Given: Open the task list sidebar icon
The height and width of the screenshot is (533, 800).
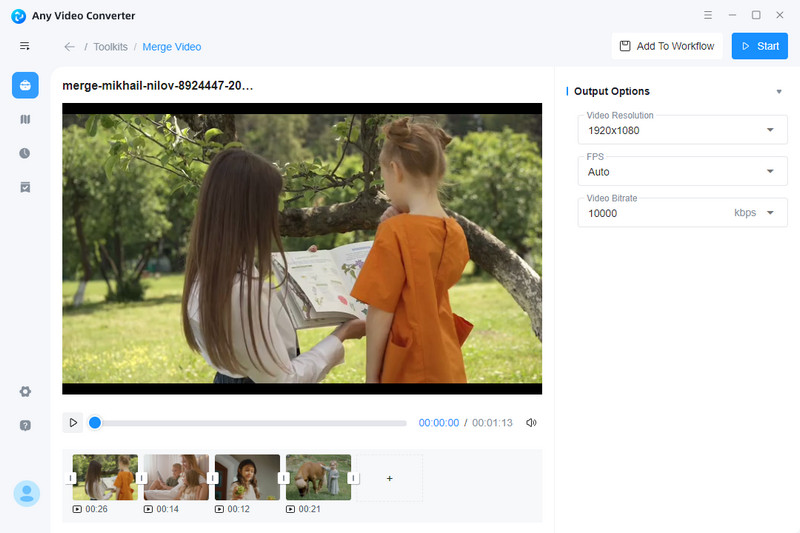Looking at the screenshot, I should tap(25, 187).
